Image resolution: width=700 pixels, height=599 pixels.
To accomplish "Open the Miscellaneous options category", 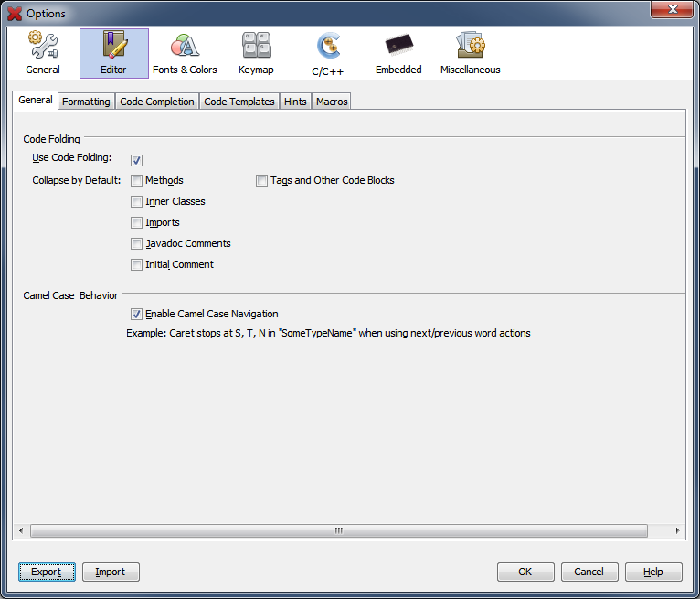I will (x=470, y=53).
